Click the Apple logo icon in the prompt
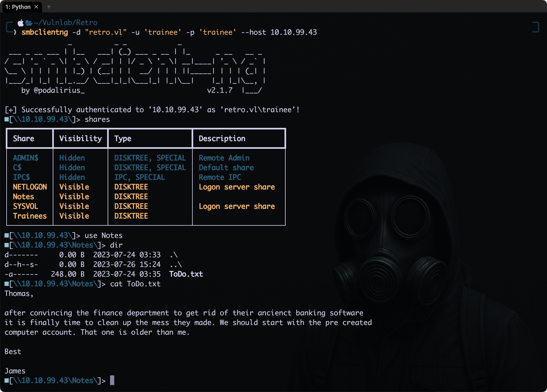Viewport: 547px width, 392px height. [x=21, y=23]
